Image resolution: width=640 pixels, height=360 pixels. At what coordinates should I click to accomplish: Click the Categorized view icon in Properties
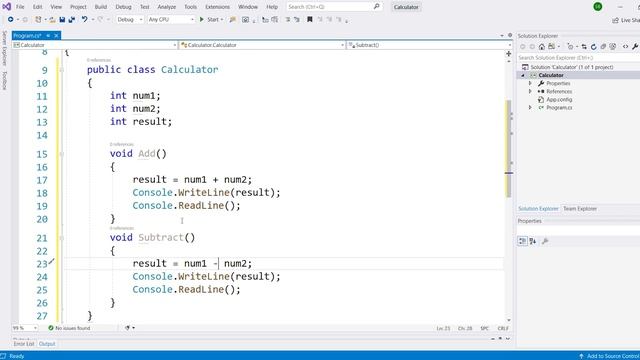tap(523, 241)
